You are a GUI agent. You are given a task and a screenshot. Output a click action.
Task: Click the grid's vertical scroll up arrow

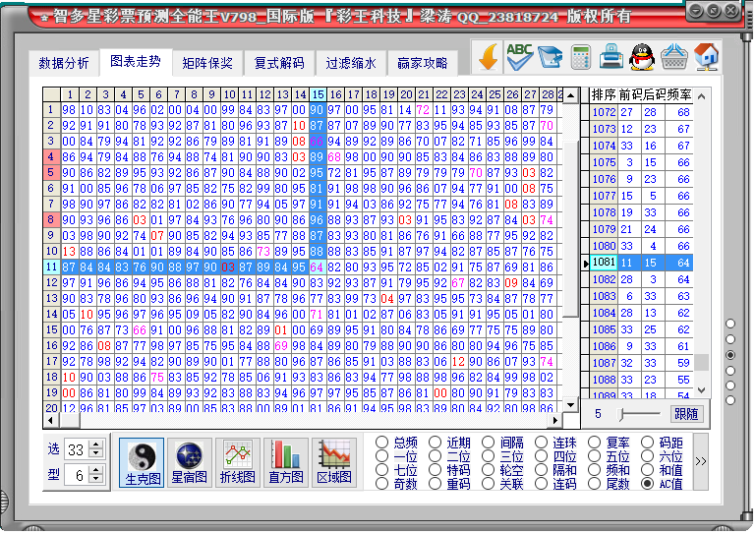(570, 95)
